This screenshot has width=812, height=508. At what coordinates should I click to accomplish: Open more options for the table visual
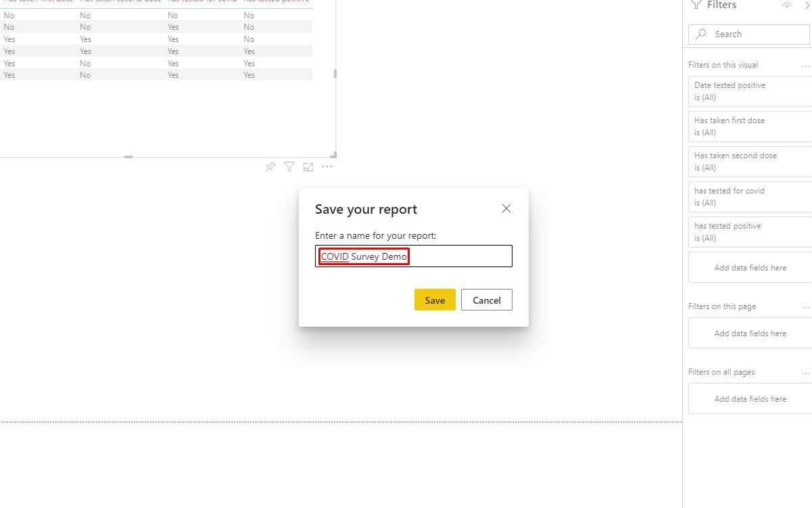327,166
